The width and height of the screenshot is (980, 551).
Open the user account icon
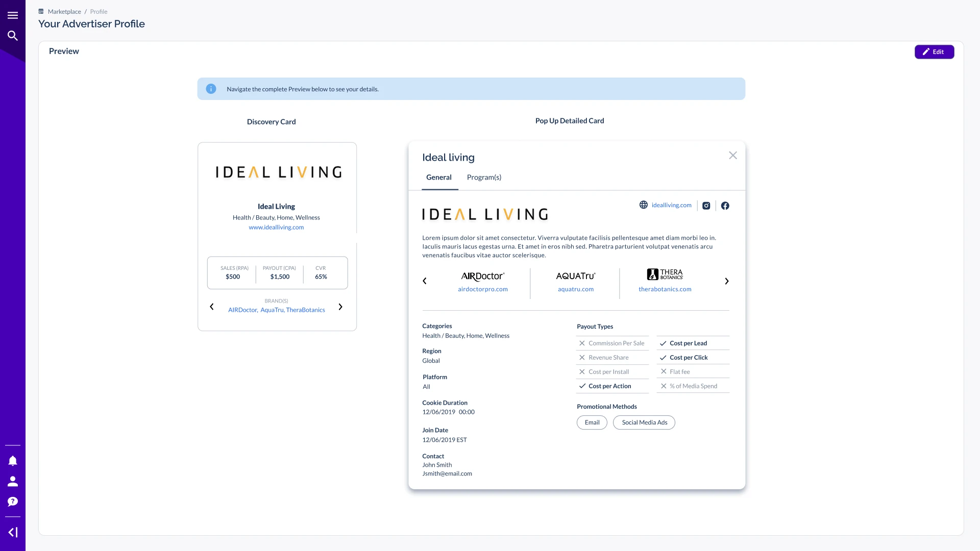point(13,481)
